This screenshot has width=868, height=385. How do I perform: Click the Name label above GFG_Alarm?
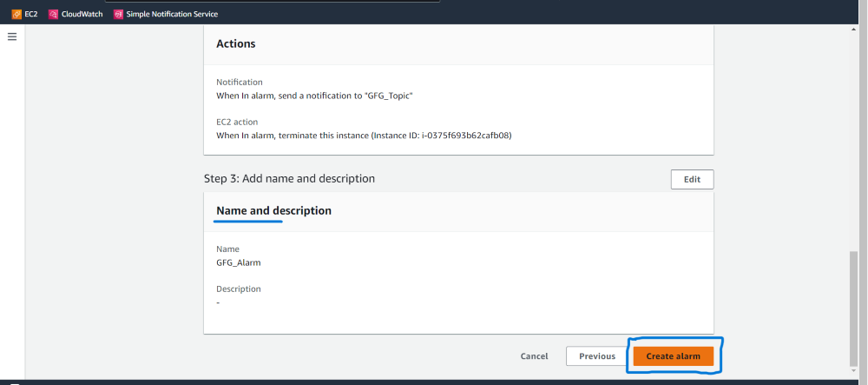(227, 249)
